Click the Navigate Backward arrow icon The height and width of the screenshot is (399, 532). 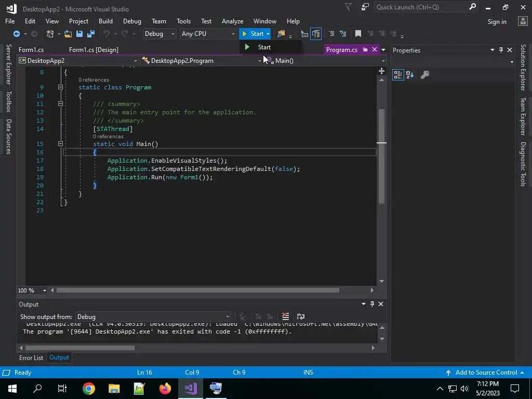coord(16,34)
